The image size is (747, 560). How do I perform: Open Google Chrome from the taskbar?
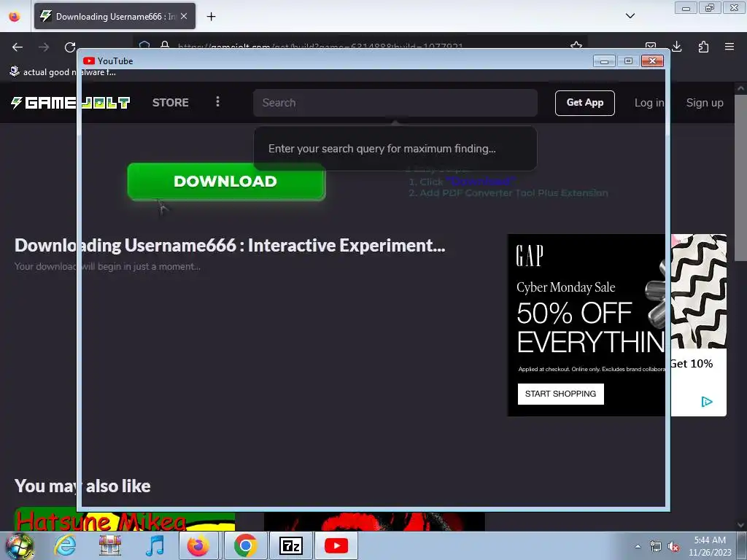click(x=245, y=545)
